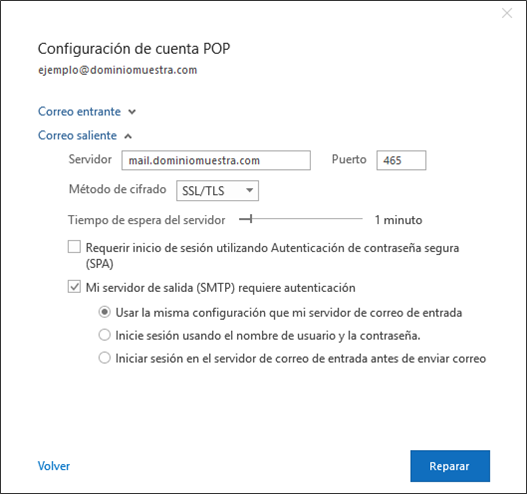Uncheck SMTP requires authentication checkbox

point(74,287)
